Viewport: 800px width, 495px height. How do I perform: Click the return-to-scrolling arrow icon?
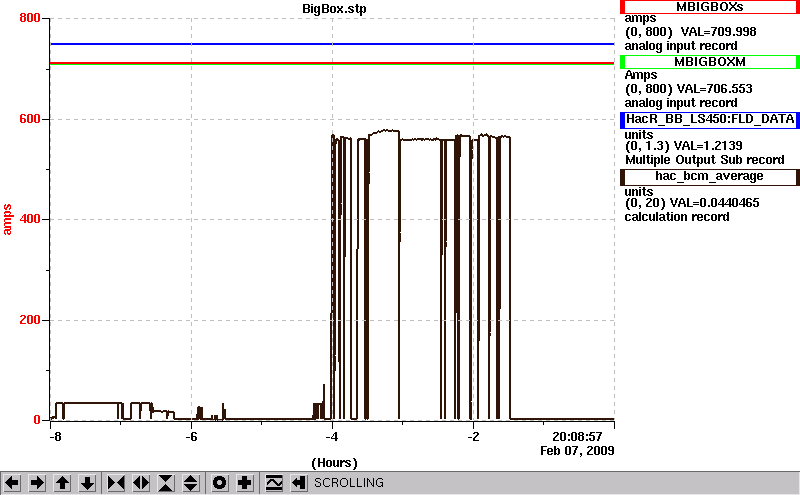(299, 482)
